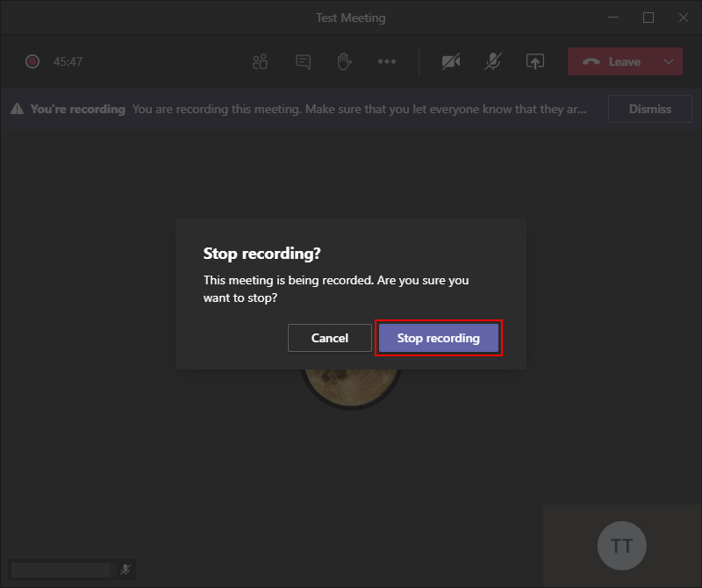Show participants panel icon
Screen dimensions: 702x588
pyautogui.click(x=260, y=61)
